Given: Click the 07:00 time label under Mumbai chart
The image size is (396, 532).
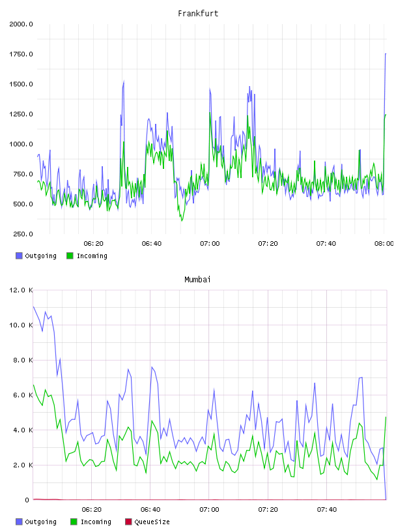Looking at the screenshot, I should (209, 510).
